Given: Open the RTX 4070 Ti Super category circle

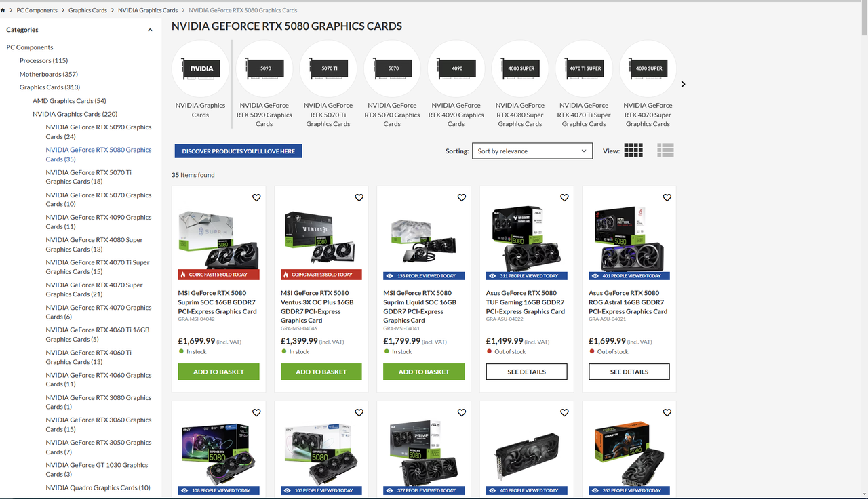Looking at the screenshot, I should 584,68.
